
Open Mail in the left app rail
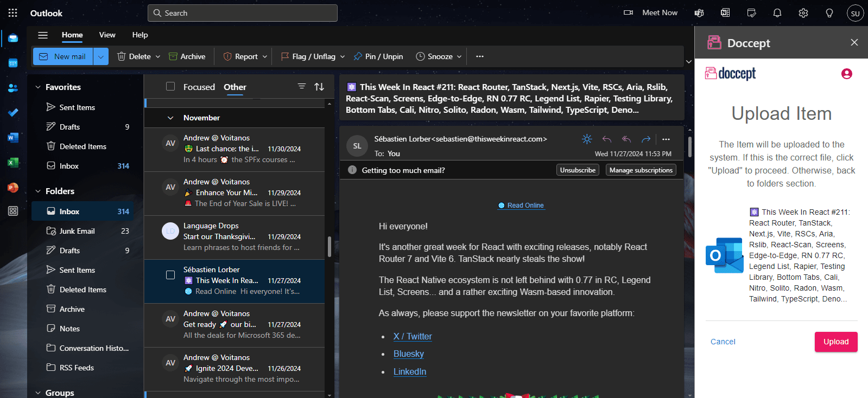click(13, 38)
